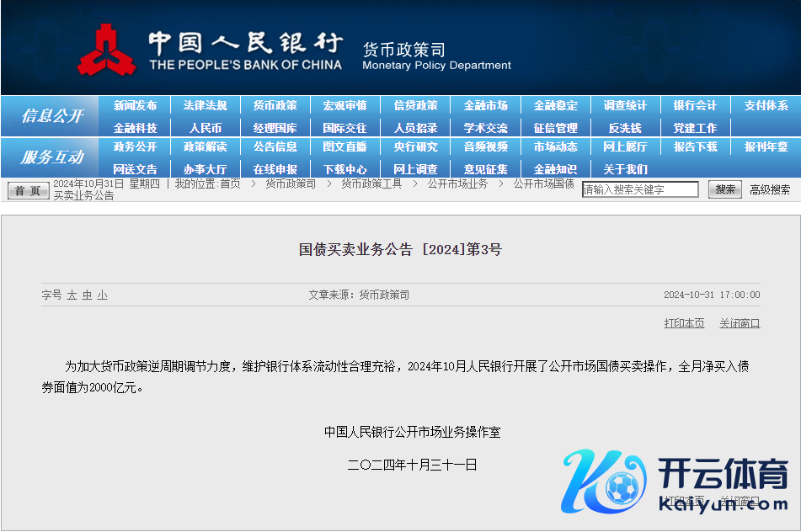Visit the 报告下载 page
This screenshot has width=801, height=532.
point(695,147)
